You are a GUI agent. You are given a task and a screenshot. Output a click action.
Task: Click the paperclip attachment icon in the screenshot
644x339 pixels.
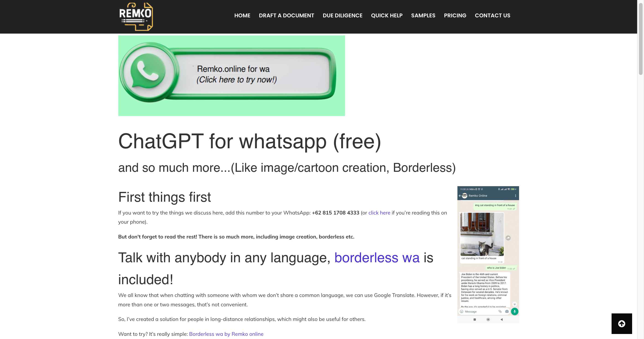pyautogui.click(x=500, y=311)
